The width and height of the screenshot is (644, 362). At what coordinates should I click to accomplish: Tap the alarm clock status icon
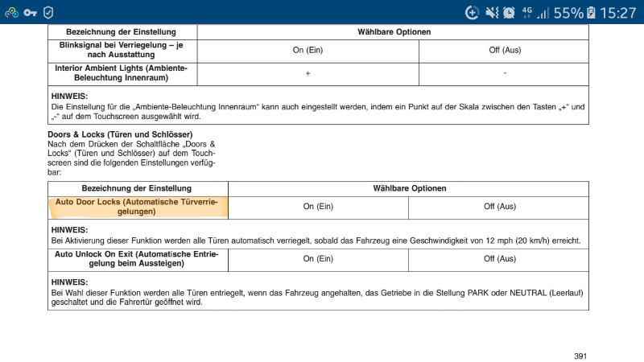pyautogui.click(x=510, y=12)
